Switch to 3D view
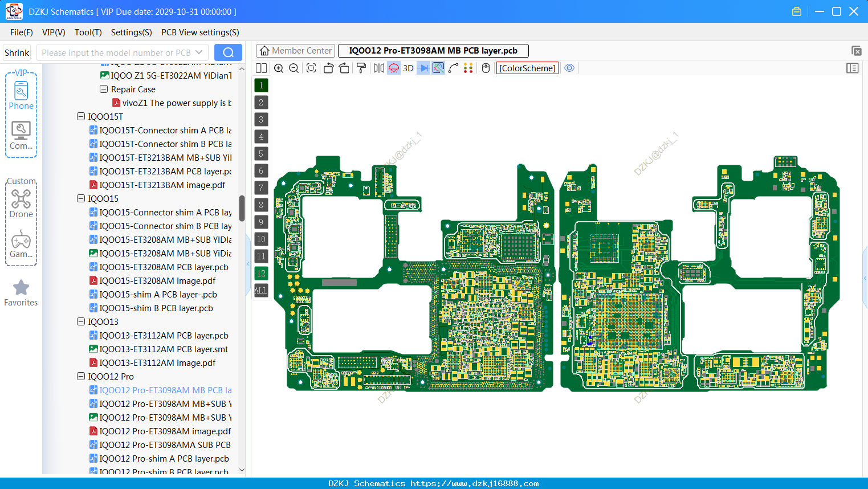Screen dimensions: 868x489 click(408, 68)
